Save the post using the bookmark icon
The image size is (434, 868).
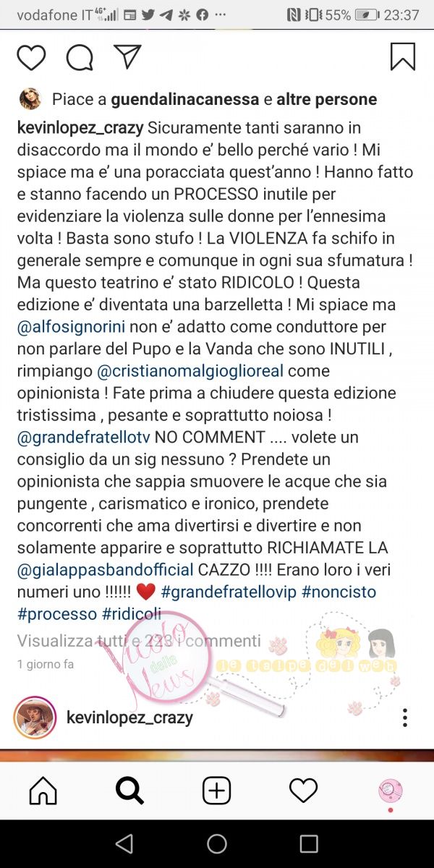tap(403, 56)
